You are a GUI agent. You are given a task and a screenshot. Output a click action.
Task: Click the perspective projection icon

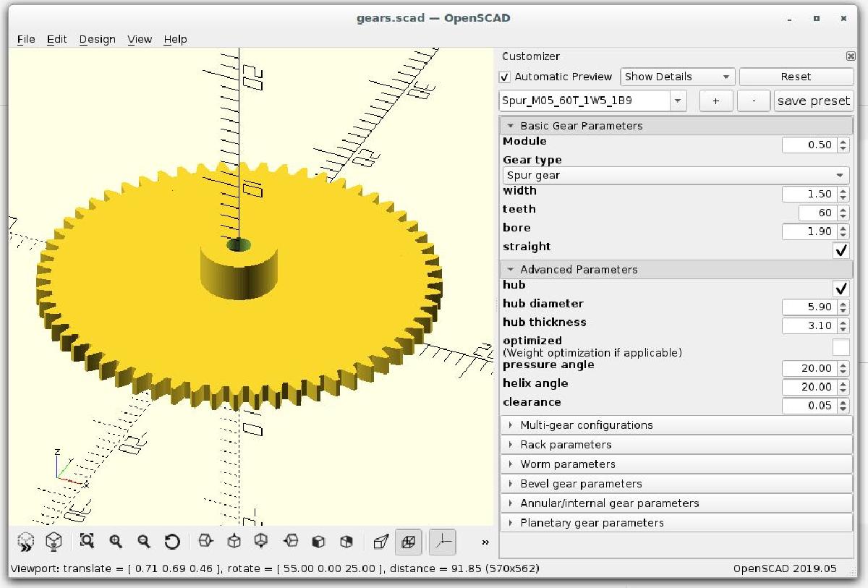380,541
